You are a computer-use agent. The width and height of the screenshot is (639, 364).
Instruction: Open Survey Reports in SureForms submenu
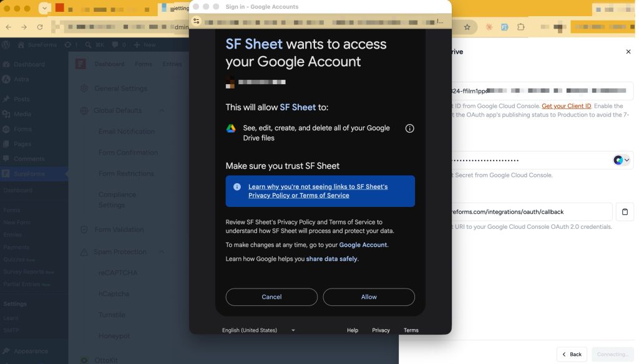(x=24, y=272)
